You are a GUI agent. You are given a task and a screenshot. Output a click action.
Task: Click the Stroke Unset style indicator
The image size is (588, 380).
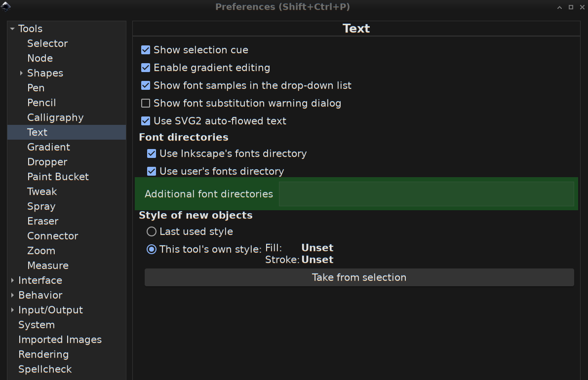coord(317,260)
